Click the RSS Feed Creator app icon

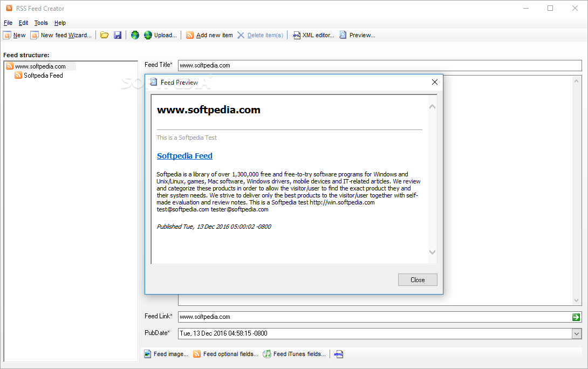click(9, 8)
